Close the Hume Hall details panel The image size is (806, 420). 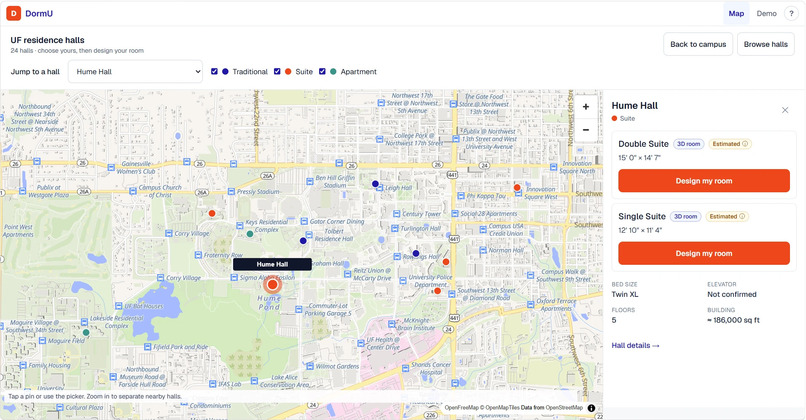[x=785, y=110]
